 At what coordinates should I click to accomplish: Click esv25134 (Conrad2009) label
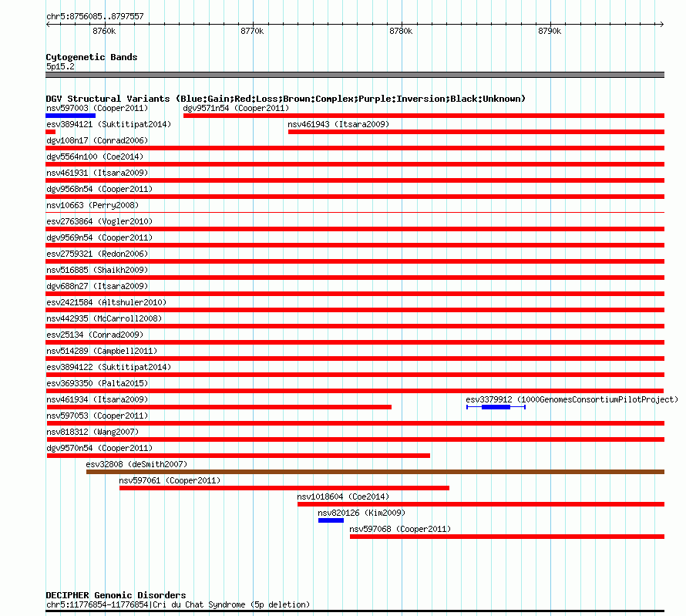pos(95,335)
